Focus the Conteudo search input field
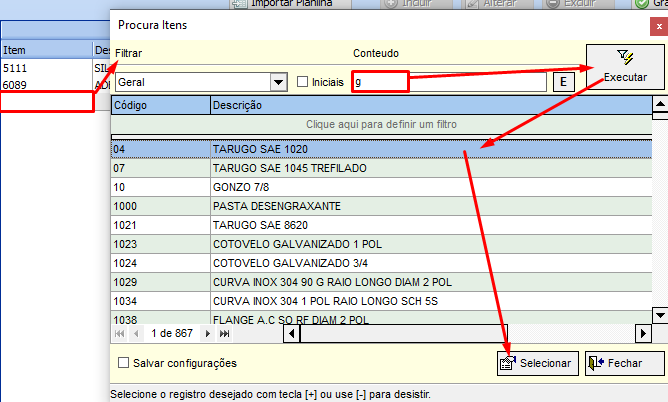 448,82
